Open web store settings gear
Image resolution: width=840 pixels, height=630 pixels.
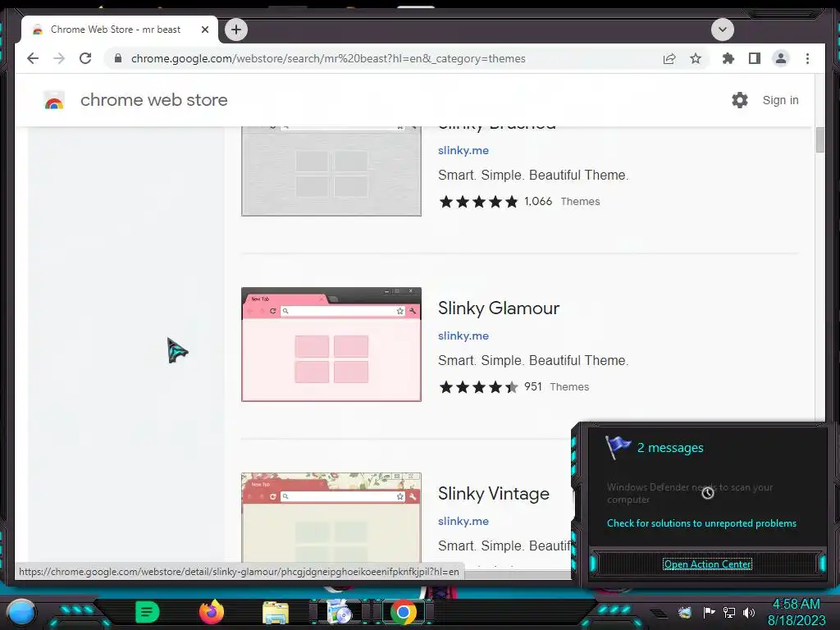[x=740, y=100]
